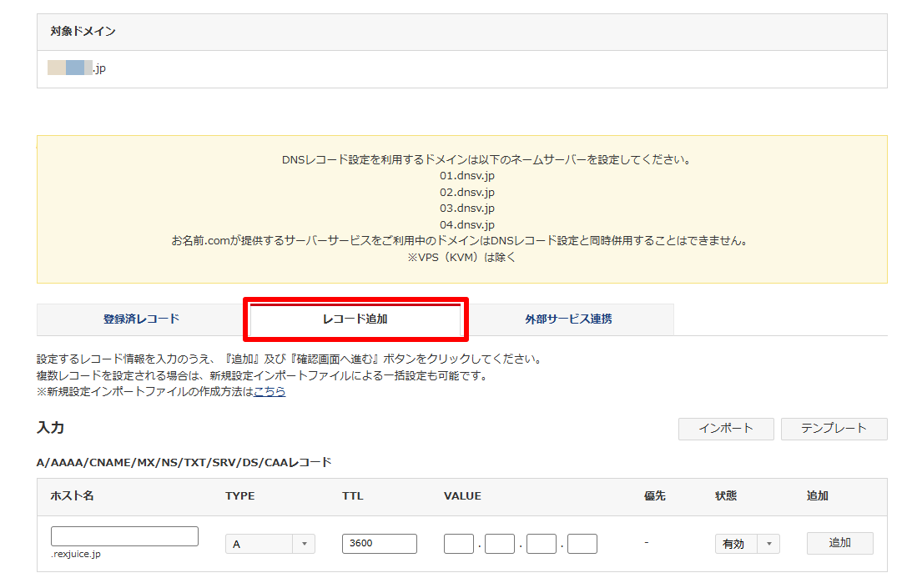Select the レコード追加 tab

pyautogui.click(x=355, y=319)
